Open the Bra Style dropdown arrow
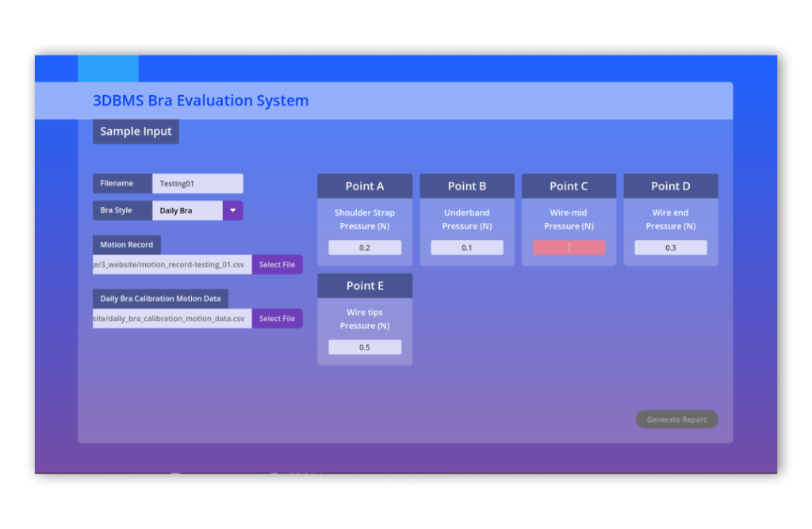 click(x=232, y=211)
